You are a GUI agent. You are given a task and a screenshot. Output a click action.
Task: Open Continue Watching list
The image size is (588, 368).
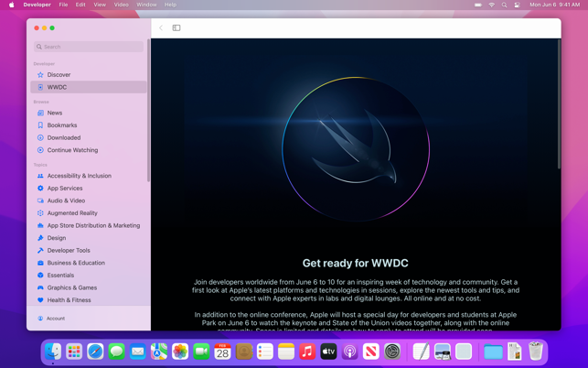click(72, 150)
